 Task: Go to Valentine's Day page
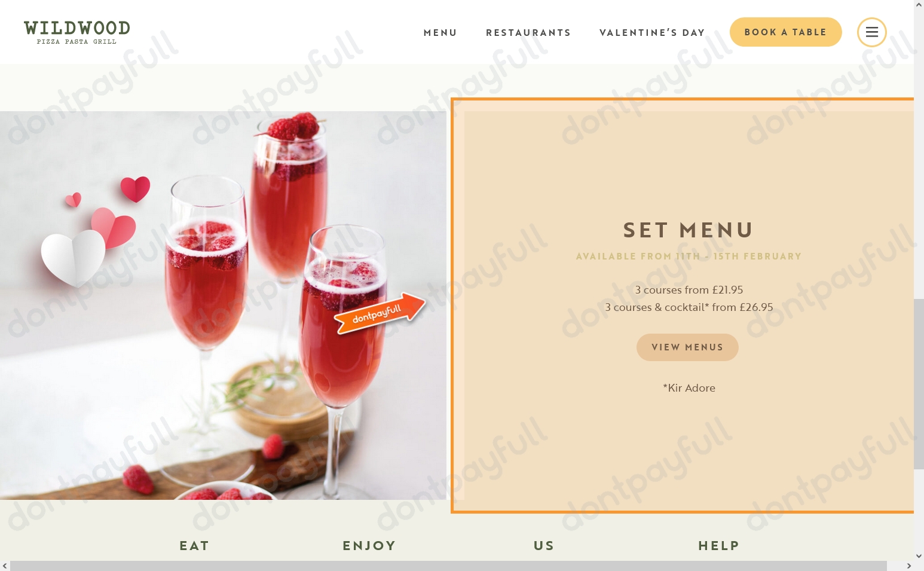point(652,33)
